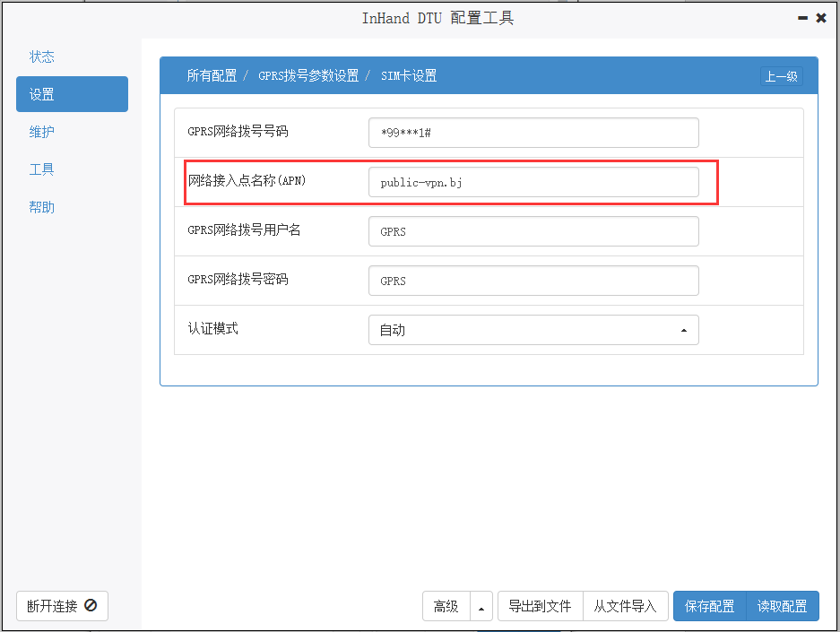The height and width of the screenshot is (632, 840).
Task: Click the 所有配置 breadcrumb link
Action: point(212,75)
